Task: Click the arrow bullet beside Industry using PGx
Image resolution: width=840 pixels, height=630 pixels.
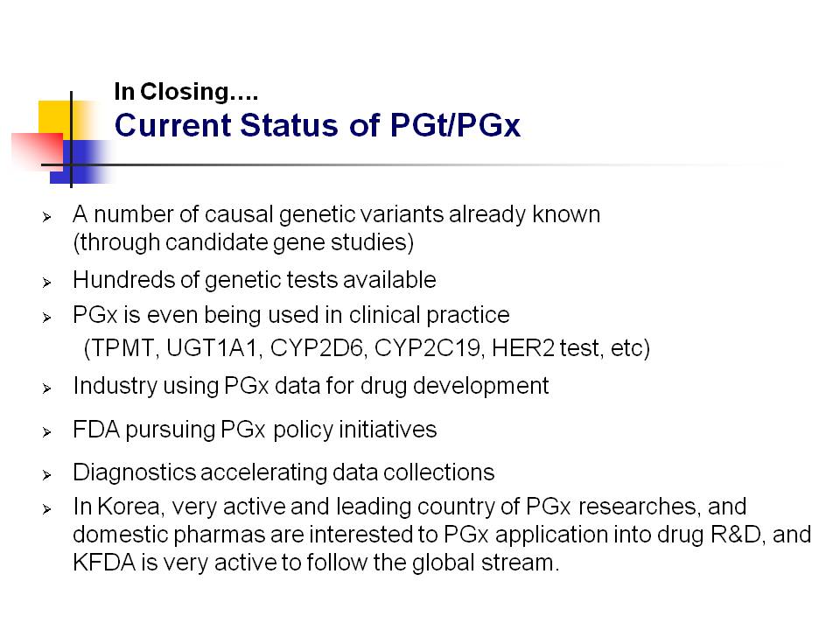Action: (x=46, y=388)
